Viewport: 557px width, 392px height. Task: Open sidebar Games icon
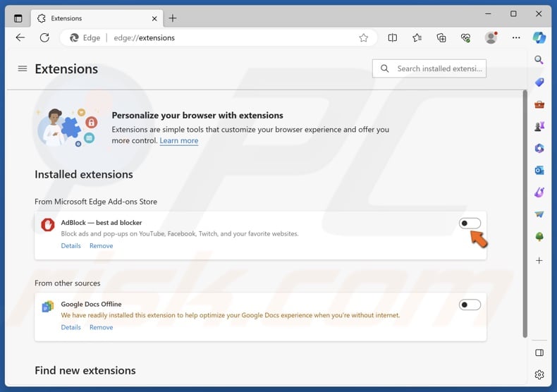(x=539, y=126)
